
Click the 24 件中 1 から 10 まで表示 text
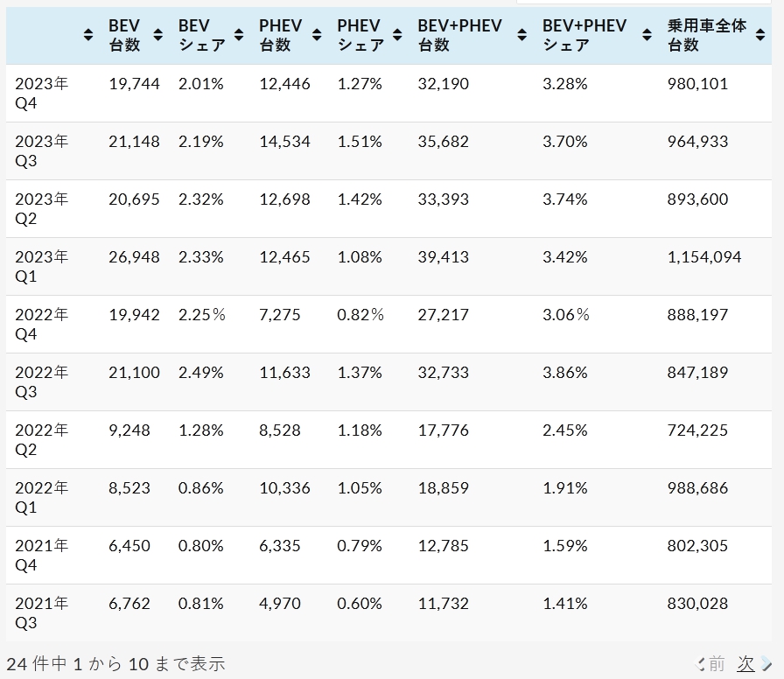pyautogui.click(x=115, y=664)
